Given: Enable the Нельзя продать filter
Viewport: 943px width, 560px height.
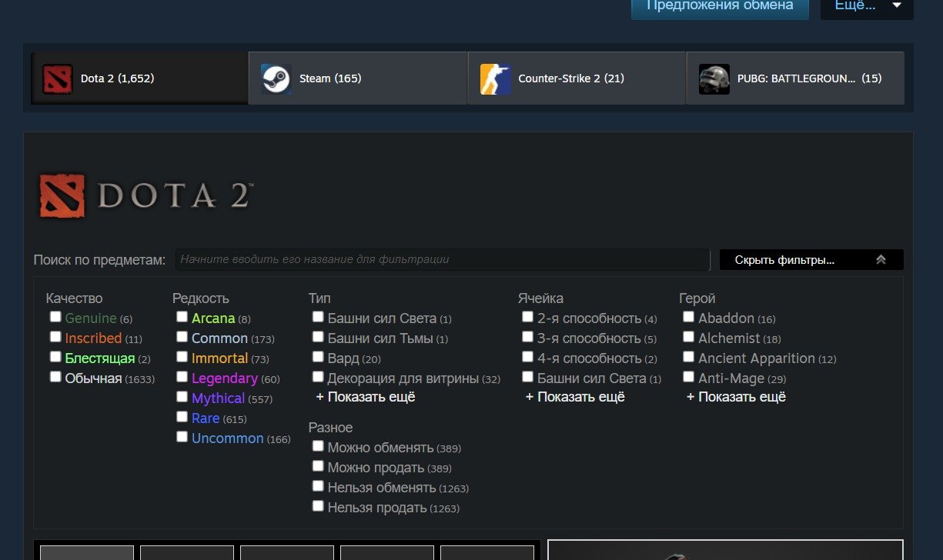Looking at the screenshot, I should [318, 506].
